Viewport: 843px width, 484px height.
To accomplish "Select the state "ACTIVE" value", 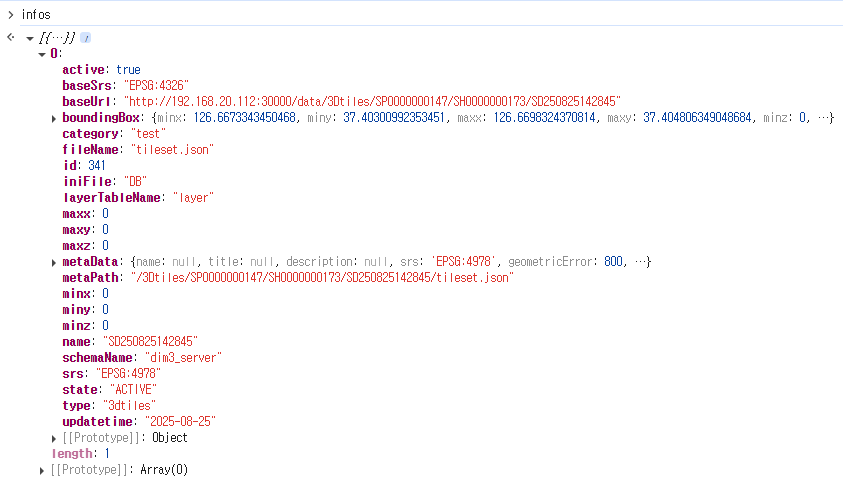I will [x=133, y=389].
